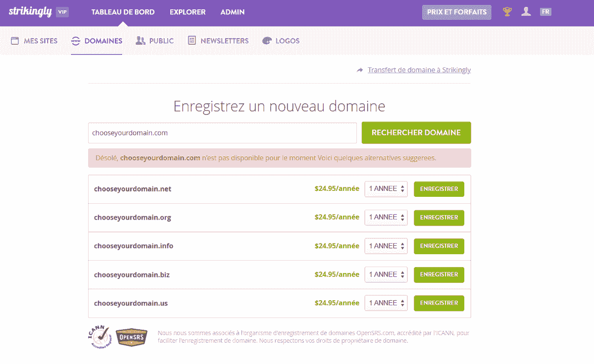The width and height of the screenshot is (594, 364).
Task: Click the Désolé unavailable-domain alert message
Action: (280, 158)
